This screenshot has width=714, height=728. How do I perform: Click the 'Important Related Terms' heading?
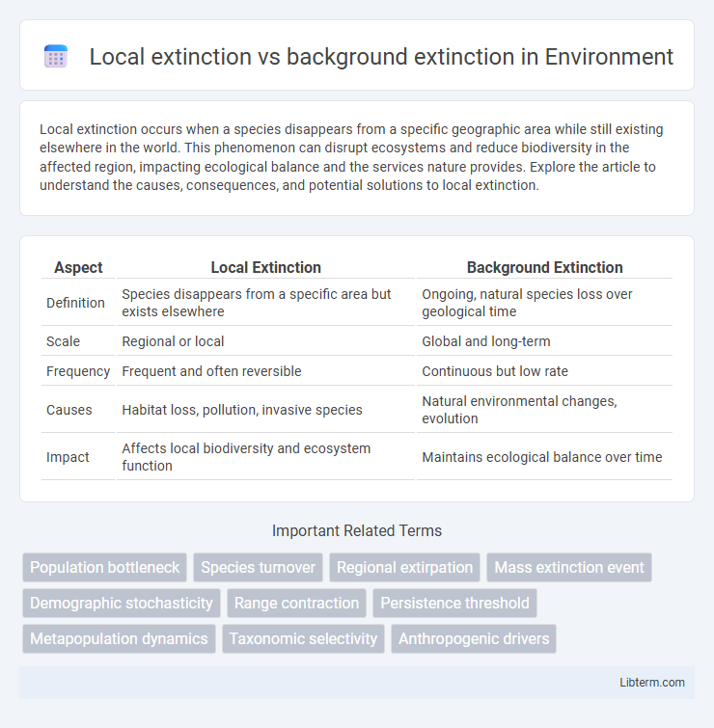[357, 530]
